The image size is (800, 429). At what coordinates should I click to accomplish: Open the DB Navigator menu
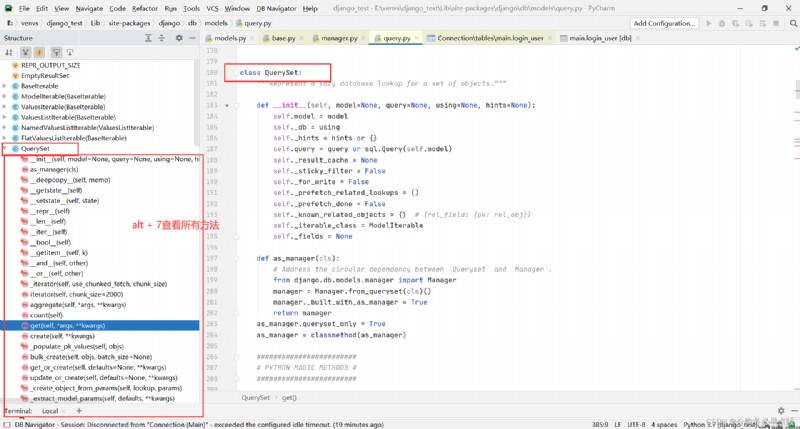[x=276, y=8]
